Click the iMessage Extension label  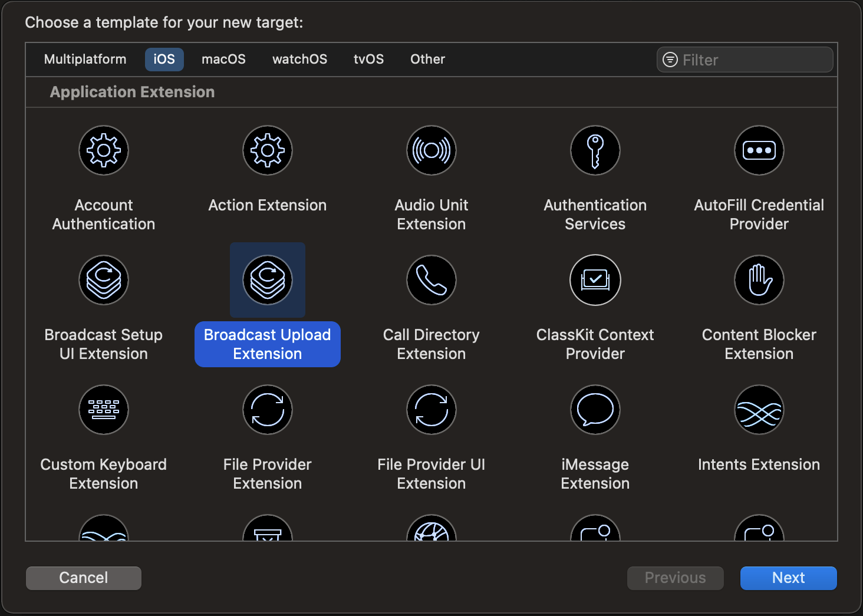point(595,474)
